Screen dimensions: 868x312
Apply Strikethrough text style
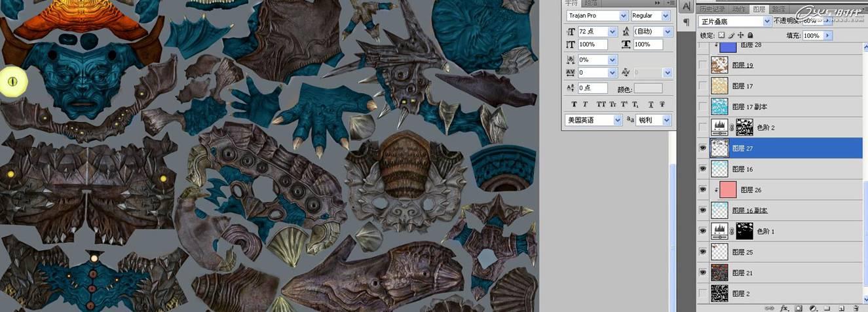pos(662,104)
